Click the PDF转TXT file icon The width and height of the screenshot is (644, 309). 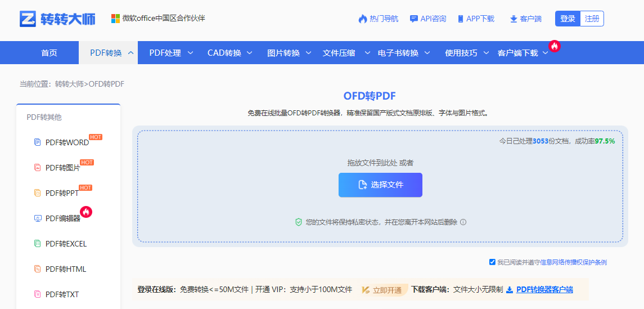pyautogui.click(x=37, y=294)
